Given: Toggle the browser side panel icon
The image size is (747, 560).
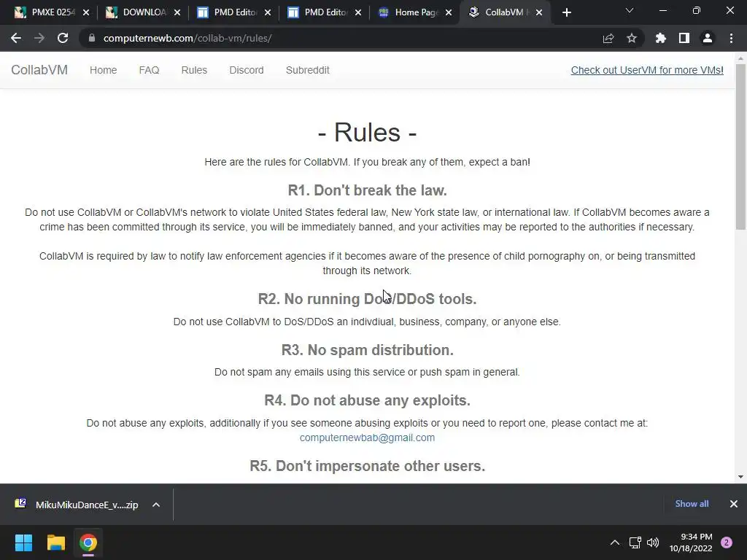Looking at the screenshot, I should coord(684,38).
